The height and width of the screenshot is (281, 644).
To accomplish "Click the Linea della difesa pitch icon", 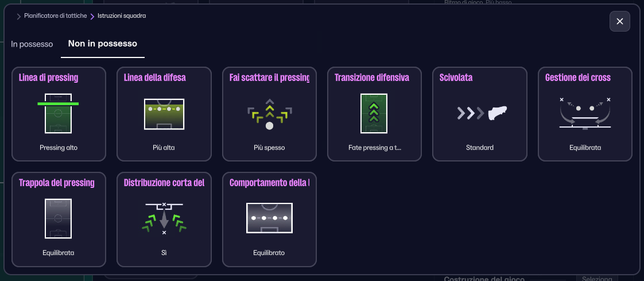I will [x=164, y=114].
